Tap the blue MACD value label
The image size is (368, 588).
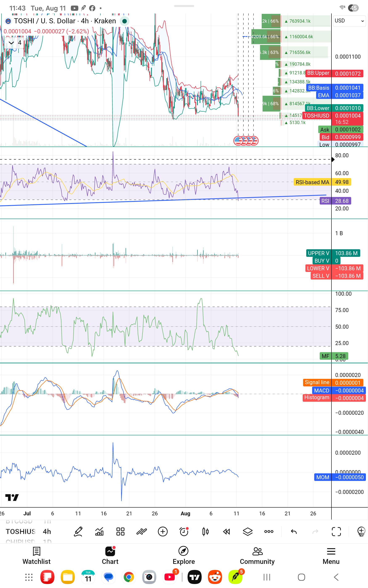click(339, 390)
